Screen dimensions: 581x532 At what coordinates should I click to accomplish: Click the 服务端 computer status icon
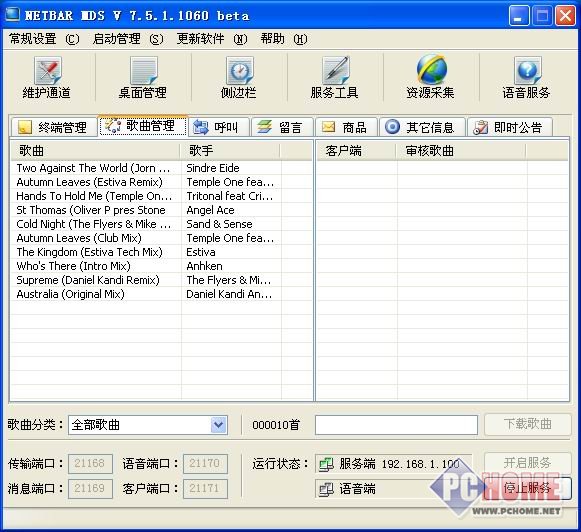(326, 464)
